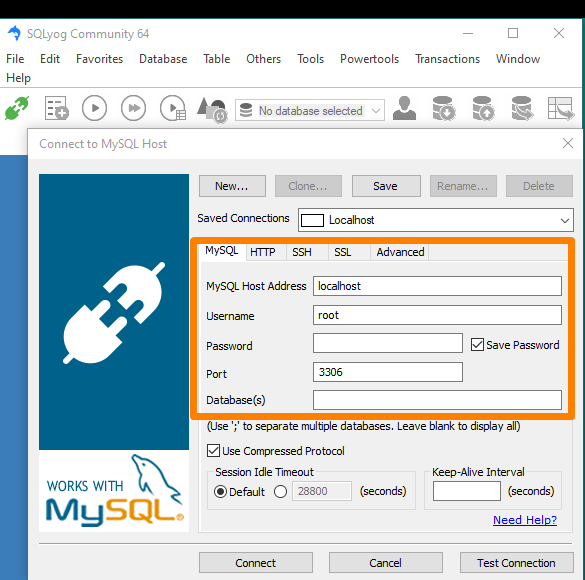Click the Localhost connection color swatch
Screen dimensions: 585x580
[312, 220]
